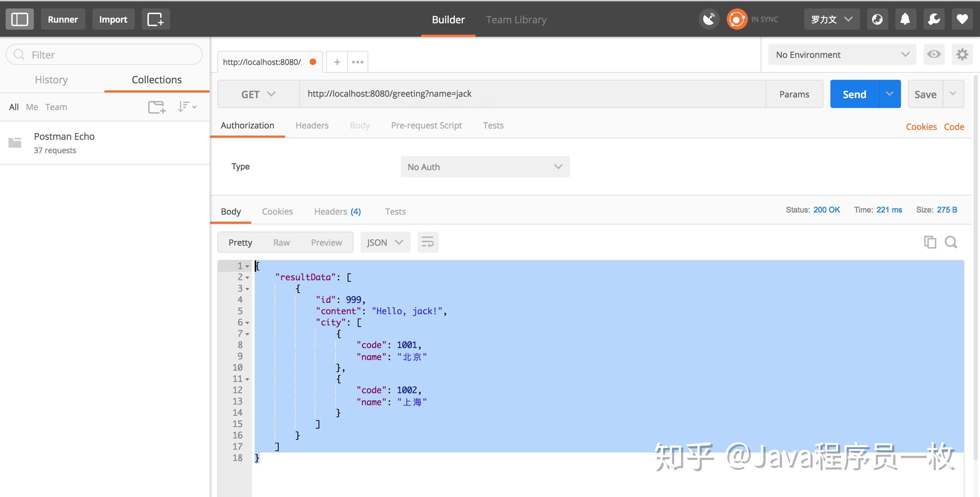Open manage environments gear

(962, 54)
